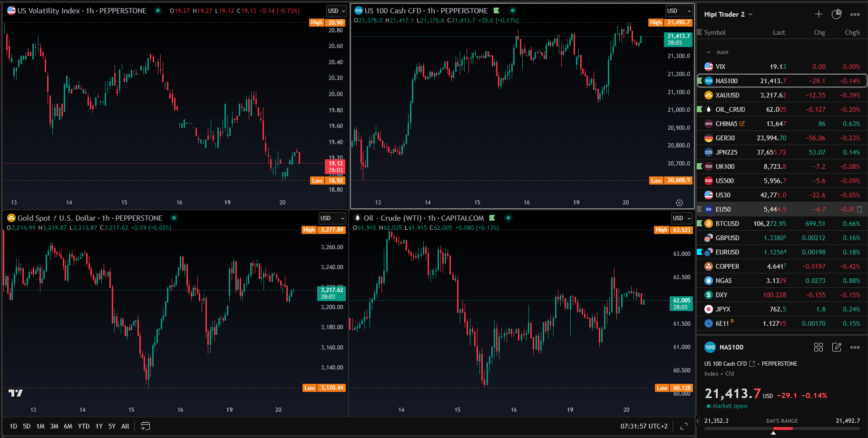
Task: Toggle the fullscreen chart icon
Action: (684, 426)
